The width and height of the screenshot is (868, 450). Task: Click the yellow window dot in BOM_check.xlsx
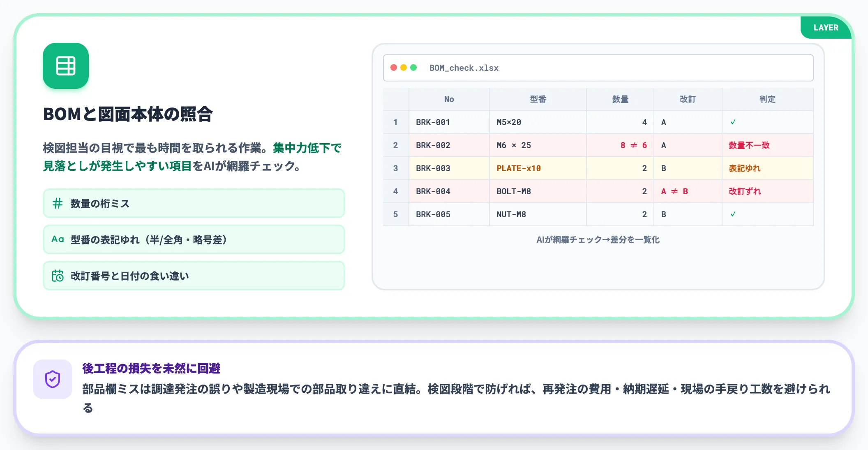pyautogui.click(x=404, y=67)
